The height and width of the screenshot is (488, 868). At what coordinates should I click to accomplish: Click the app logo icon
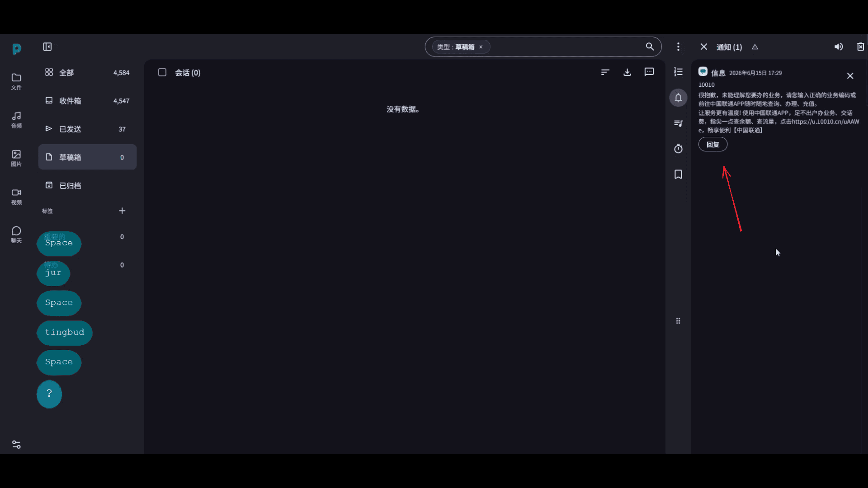tap(17, 48)
